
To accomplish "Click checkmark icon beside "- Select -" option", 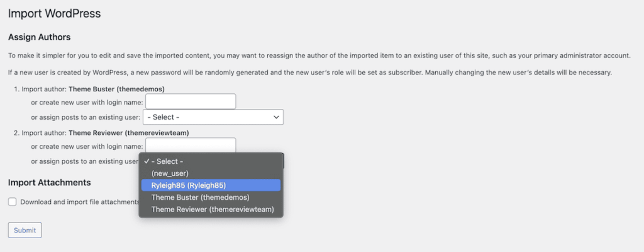I will coord(147,161).
